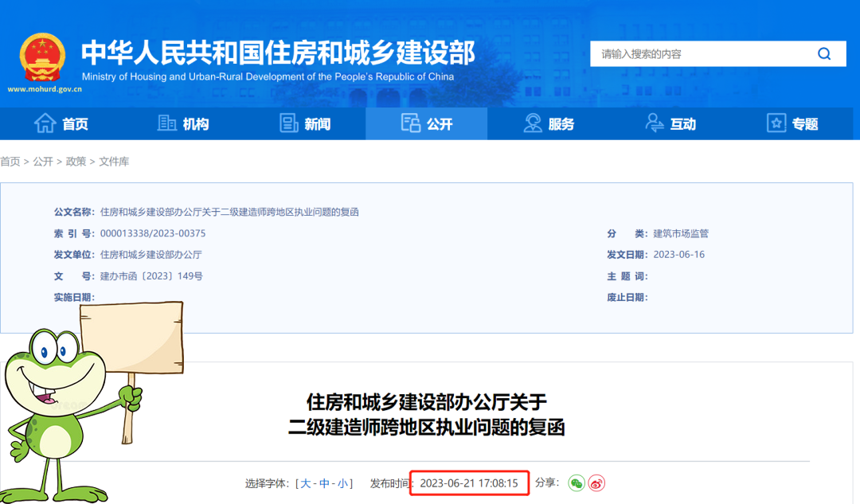The width and height of the screenshot is (860, 504).
Task: Share via WeChat icon
Action: point(576,483)
